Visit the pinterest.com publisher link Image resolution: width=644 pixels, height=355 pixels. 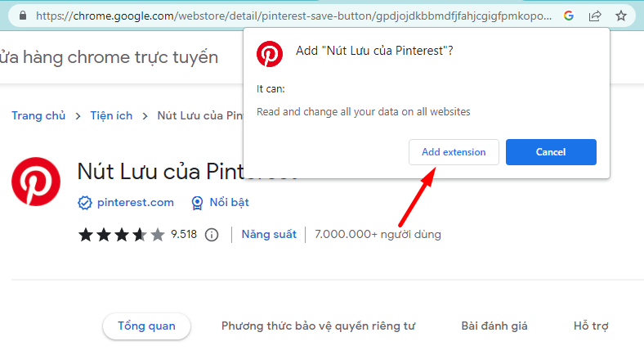(135, 202)
